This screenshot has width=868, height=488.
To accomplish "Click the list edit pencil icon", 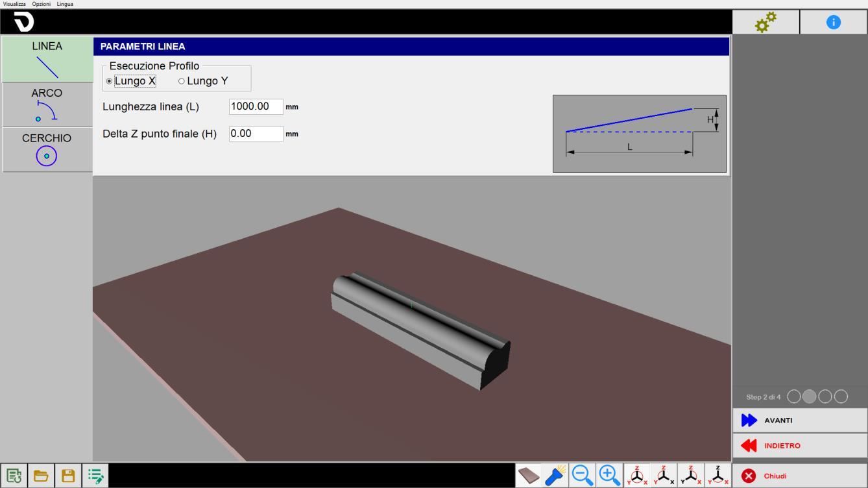I will tap(95, 476).
